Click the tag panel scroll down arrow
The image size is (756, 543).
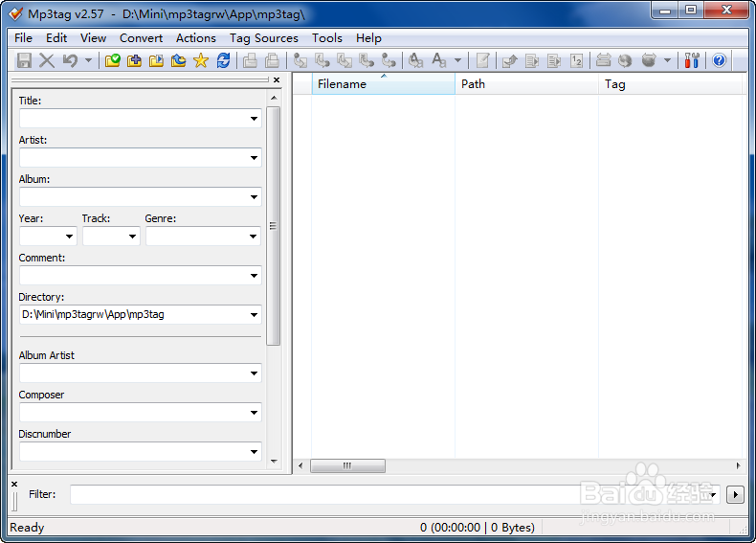(x=274, y=462)
